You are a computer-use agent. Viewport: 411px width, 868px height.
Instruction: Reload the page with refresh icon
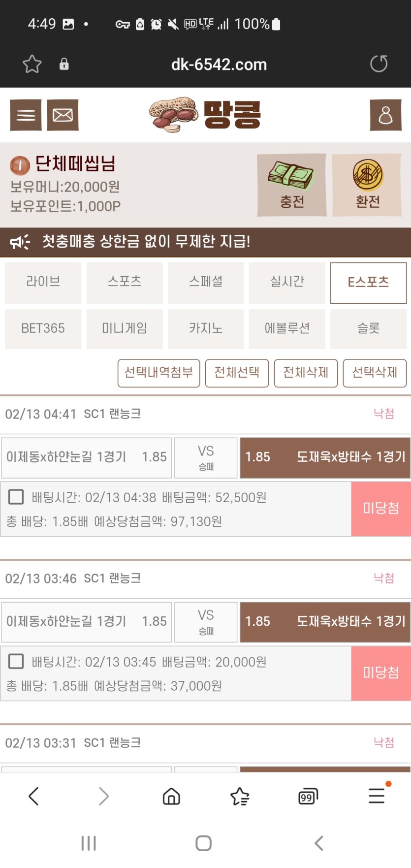pos(379,64)
